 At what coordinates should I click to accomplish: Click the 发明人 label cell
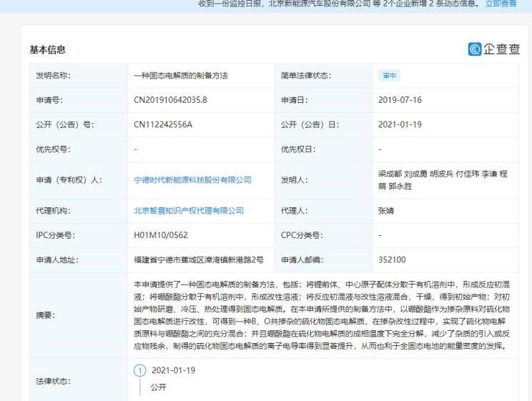click(324, 180)
